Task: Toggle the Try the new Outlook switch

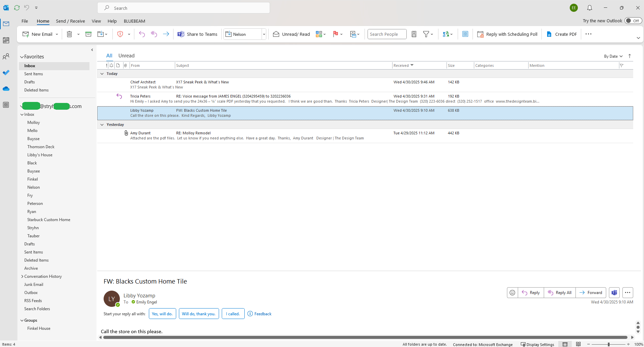Action: click(633, 21)
